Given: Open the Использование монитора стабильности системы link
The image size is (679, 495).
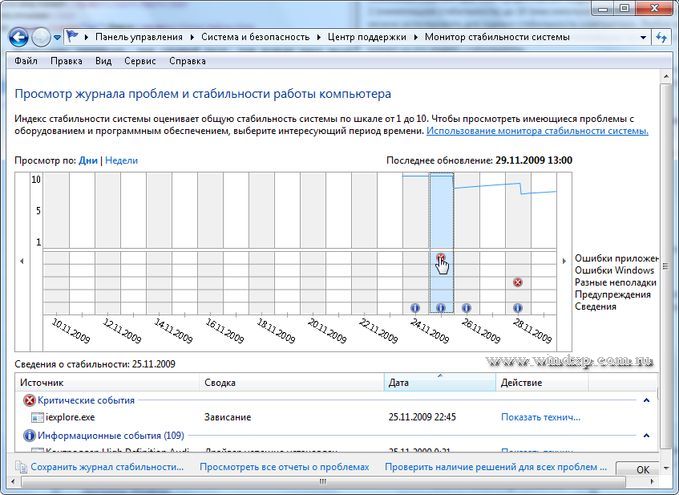Looking at the screenshot, I should (537, 131).
